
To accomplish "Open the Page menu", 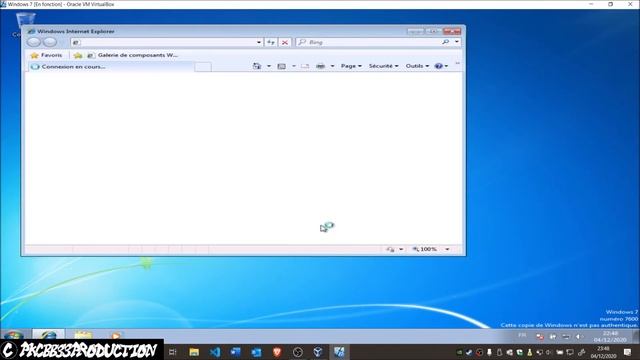I will [x=351, y=66].
